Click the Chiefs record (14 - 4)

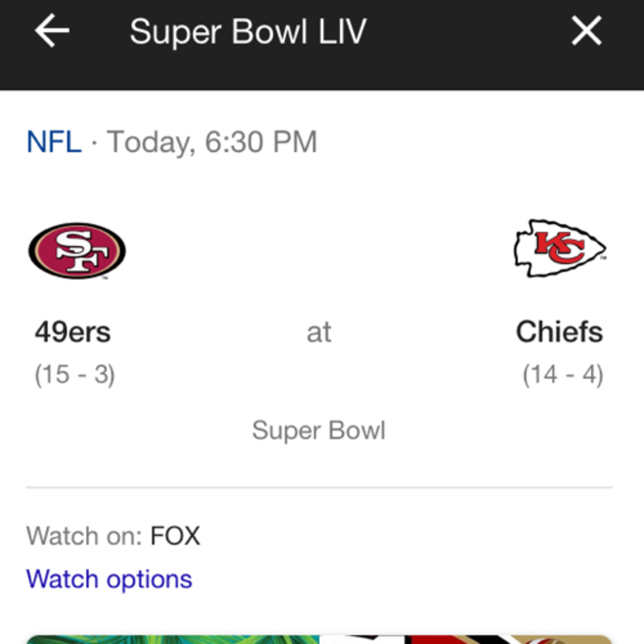point(563,375)
